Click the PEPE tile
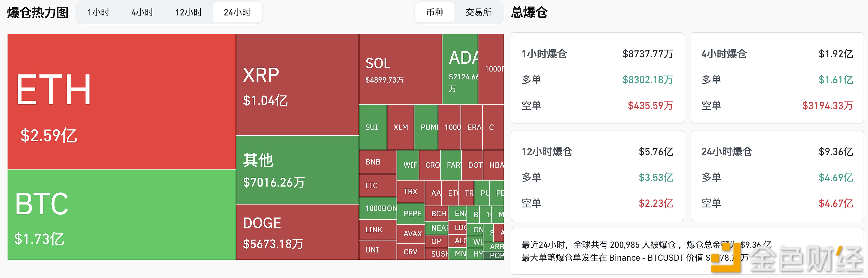This screenshot has height=278, width=868. [x=411, y=213]
